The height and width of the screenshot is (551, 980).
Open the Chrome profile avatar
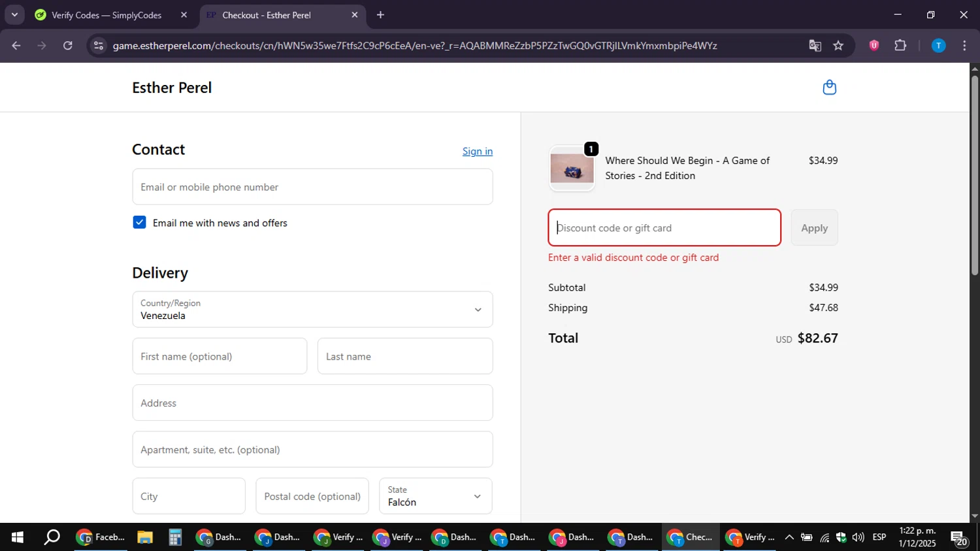pyautogui.click(x=938, y=46)
